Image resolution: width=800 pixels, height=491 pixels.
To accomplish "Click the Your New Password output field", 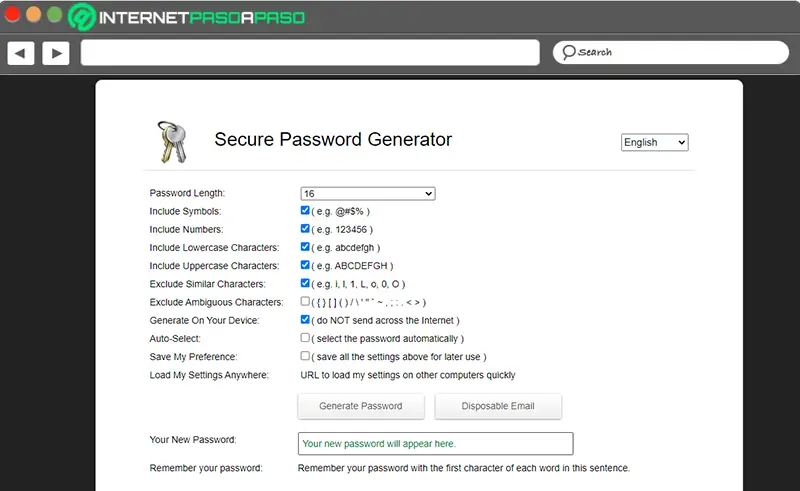I will pos(435,443).
